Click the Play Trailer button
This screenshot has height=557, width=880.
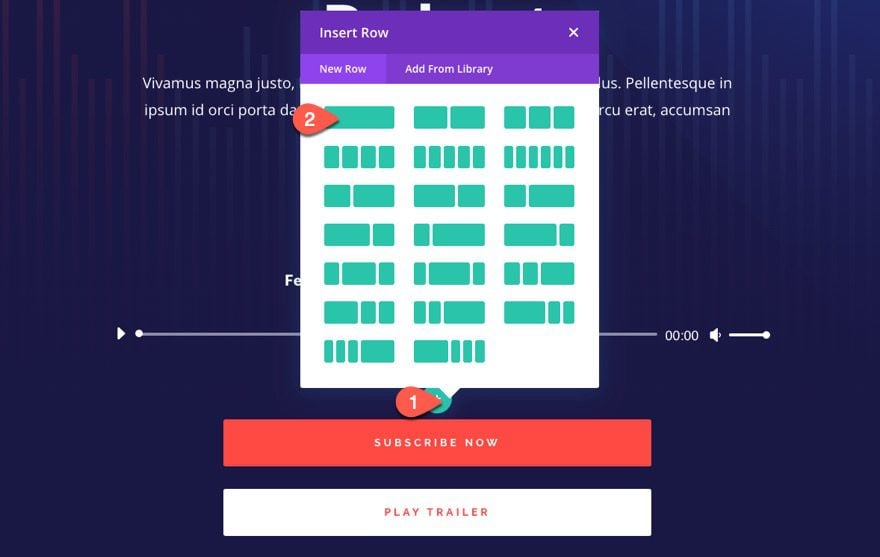pos(437,512)
